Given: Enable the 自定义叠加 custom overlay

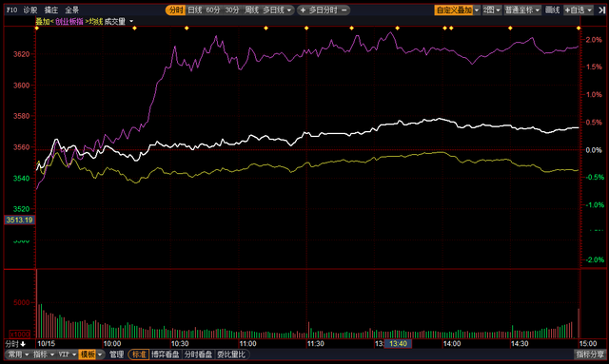Looking at the screenshot, I should pos(454,10).
